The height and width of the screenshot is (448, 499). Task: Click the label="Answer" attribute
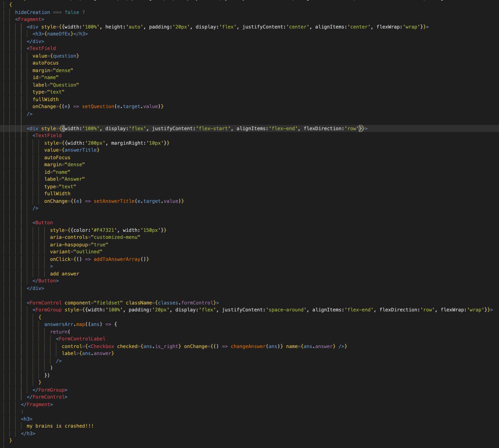point(64,179)
